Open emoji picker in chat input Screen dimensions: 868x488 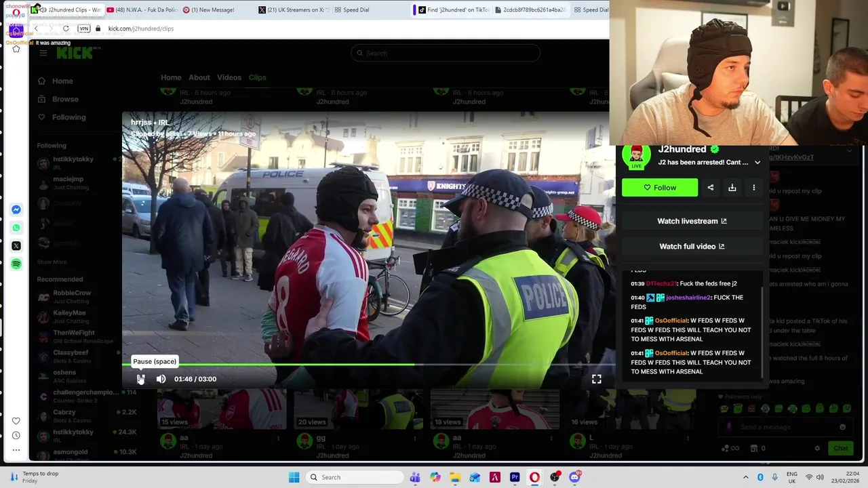[x=842, y=427]
